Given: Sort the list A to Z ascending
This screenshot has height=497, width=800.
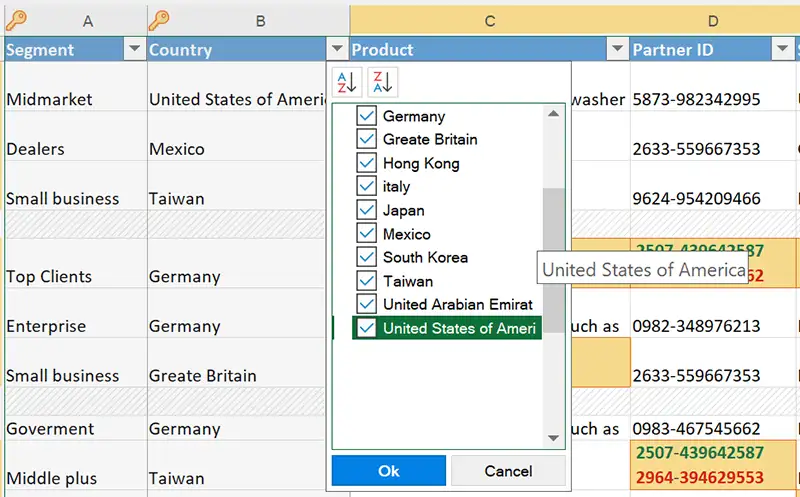Looking at the screenshot, I should [346, 82].
